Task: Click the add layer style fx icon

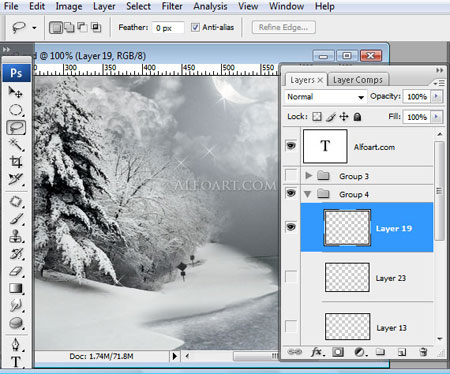Action: pyautogui.click(x=316, y=352)
